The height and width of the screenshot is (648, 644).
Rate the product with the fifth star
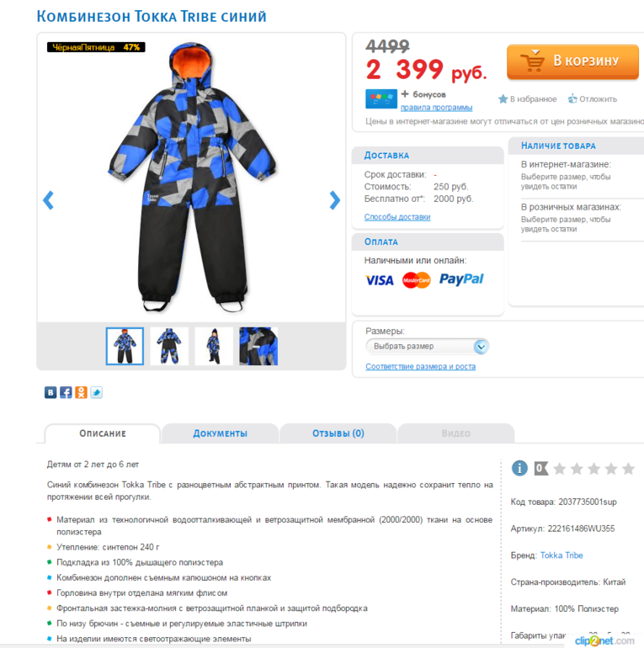pos(628,469)
